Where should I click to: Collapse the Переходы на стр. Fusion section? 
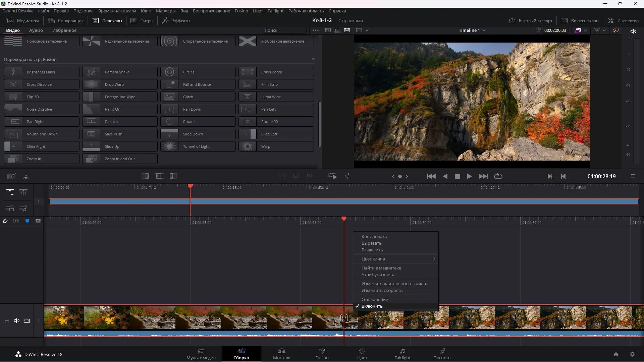pyautogui.click(x=313, y=59)
